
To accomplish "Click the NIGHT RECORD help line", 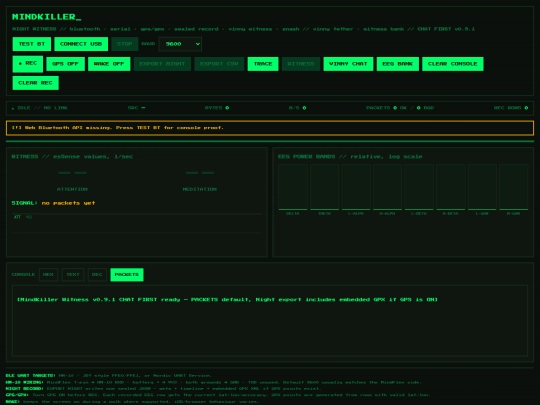I will 164,388.
